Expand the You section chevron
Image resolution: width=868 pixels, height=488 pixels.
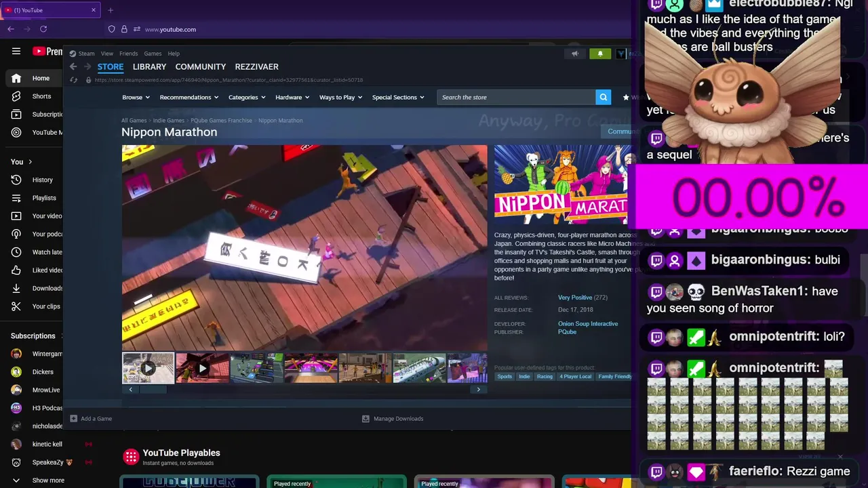coord(30,162)
